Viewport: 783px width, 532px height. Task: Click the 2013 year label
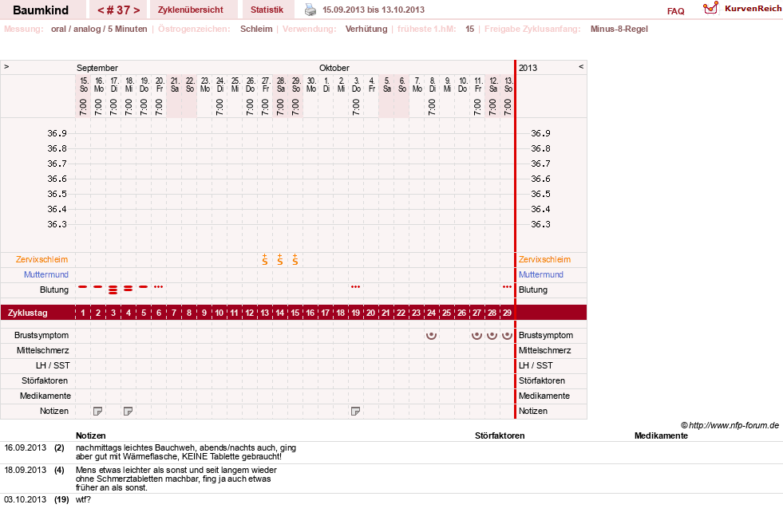click(528, 68)
